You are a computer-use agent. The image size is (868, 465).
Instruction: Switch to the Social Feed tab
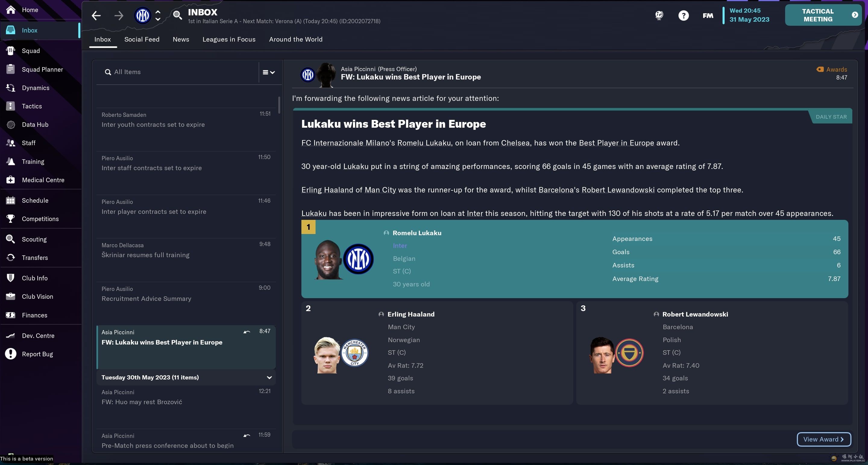click(x=142, y=39)
